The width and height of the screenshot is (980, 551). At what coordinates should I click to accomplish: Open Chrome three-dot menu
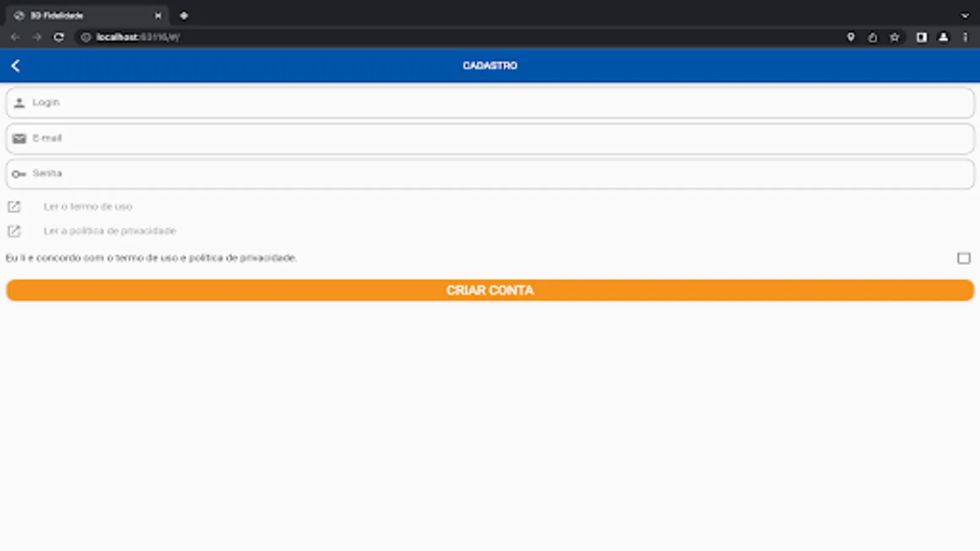(965, 37)
